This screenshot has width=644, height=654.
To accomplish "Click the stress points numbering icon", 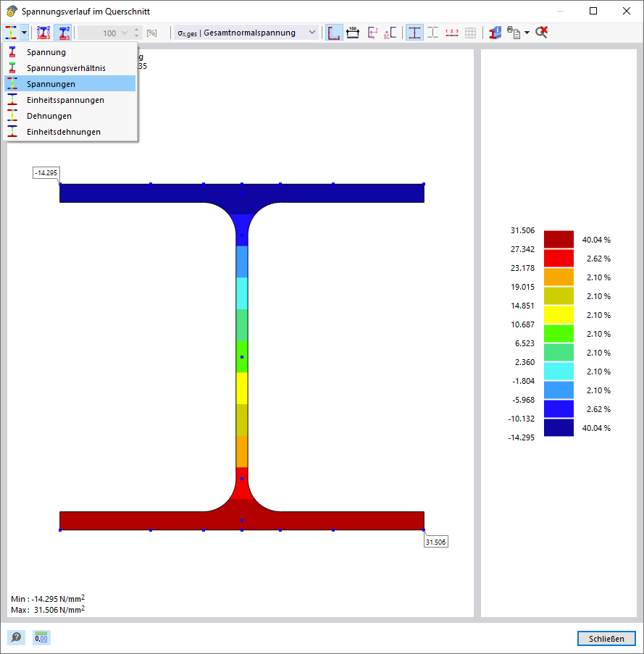I will click(x=43, y=33).
